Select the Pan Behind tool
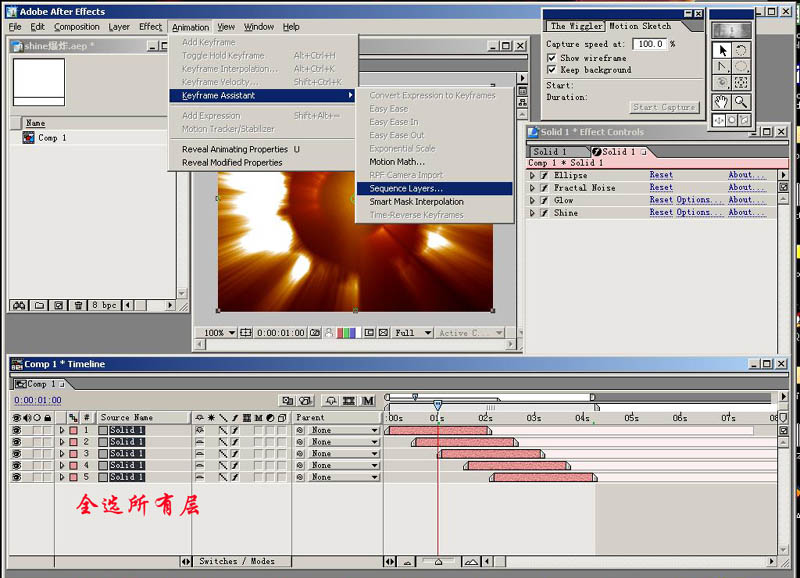 [x=741, y=83]
